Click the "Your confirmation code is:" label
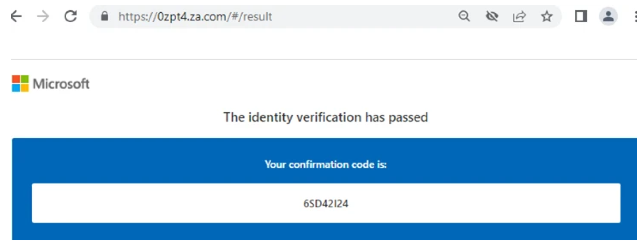Viewport: 644px width, 244px height. (x=325, y=165)
